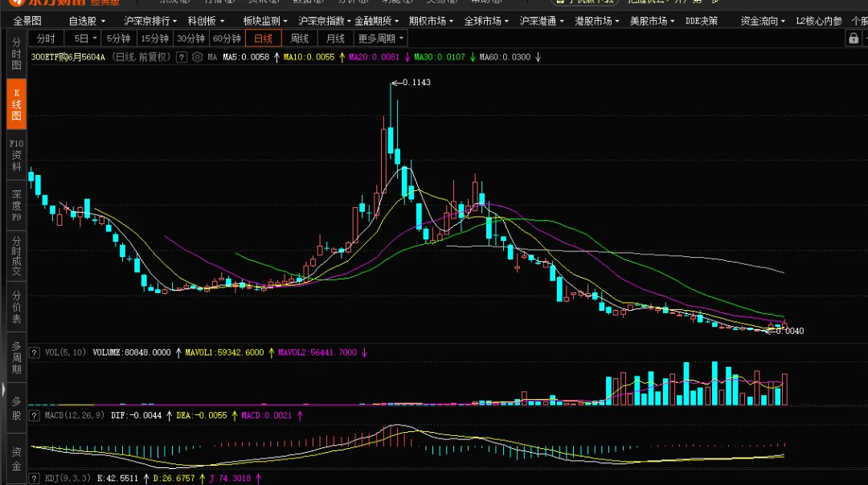Image resolution: width=868 pixels, height=485 pixels.
Task: Switch chart to 15分钟 period
Action: pos(154,39)
